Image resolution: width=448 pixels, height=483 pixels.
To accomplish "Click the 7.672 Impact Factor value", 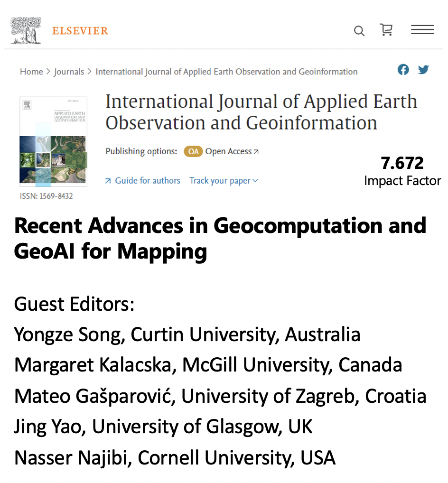I will pyautogui.click(x=402, y=163).
